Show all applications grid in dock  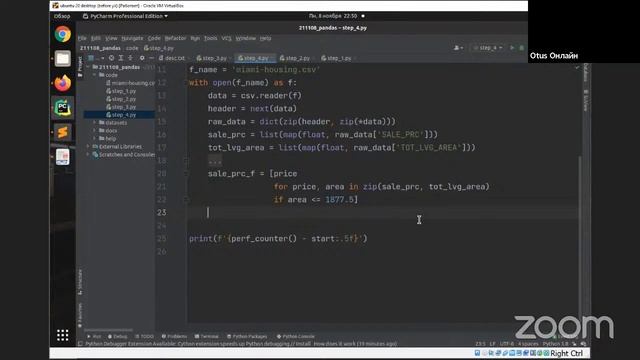pos(62,335)
